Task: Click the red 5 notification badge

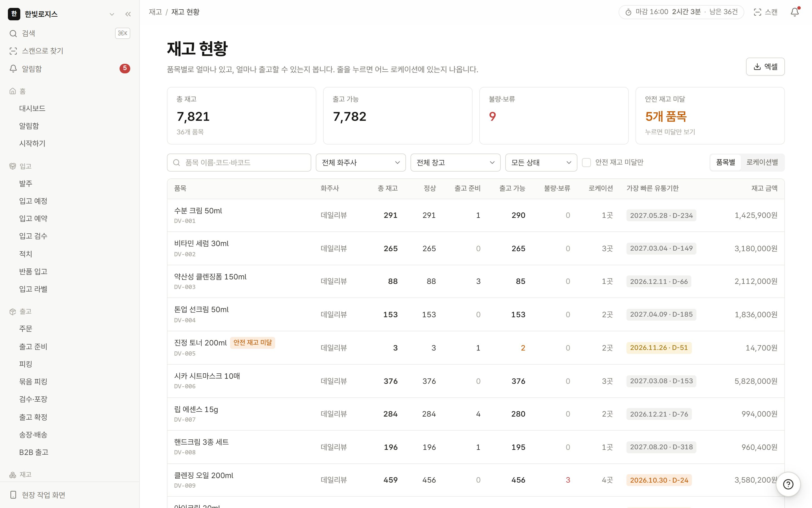Action: 125,69
